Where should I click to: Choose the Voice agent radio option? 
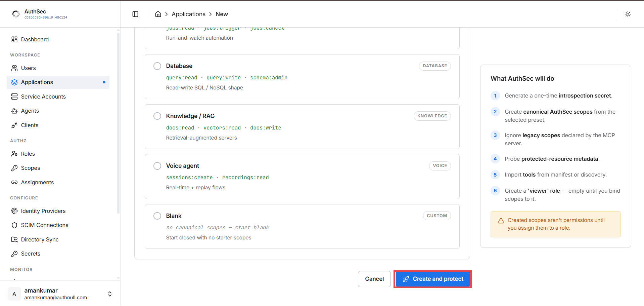[157, 166]
